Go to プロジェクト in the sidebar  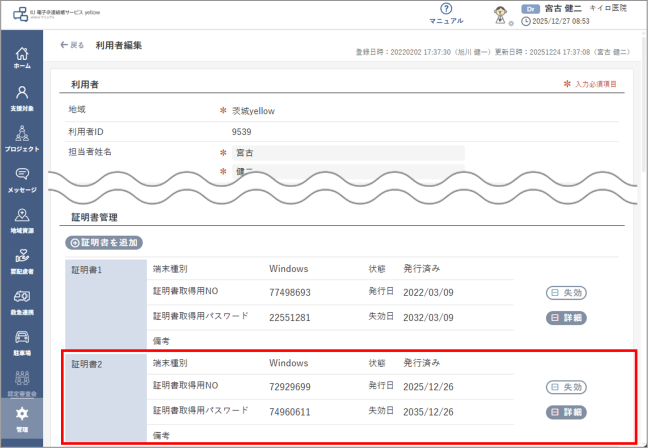pos(22,138)
